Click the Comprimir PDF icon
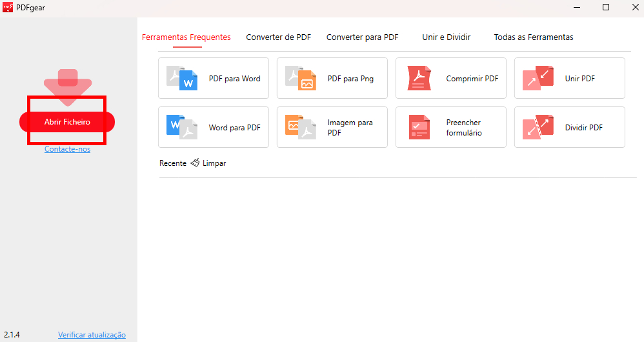This screenshot has width=644, height=342. tap(419, 78)
